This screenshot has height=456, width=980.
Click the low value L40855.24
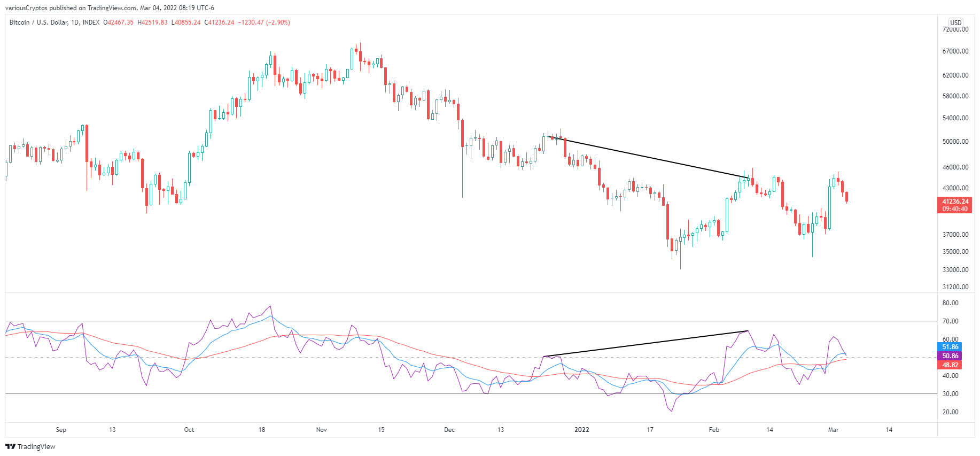(x=186, y=22)
